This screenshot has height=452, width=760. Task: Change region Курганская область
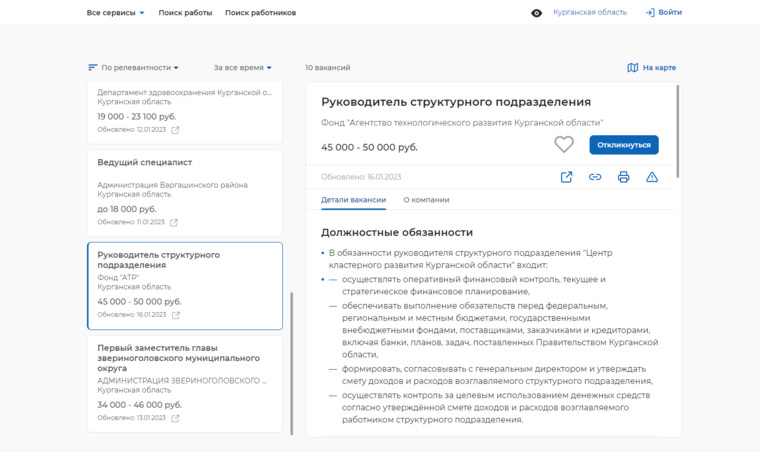[590, 13]
